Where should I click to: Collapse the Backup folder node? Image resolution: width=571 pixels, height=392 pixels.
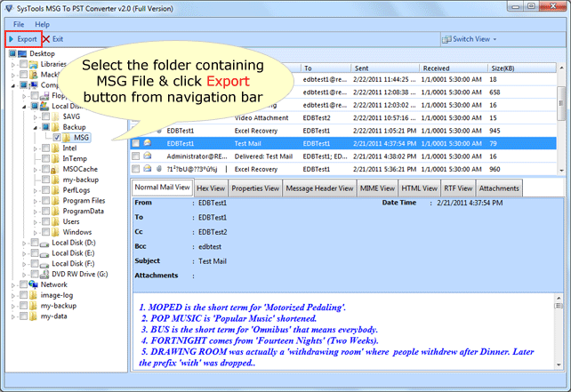pyautogui.click(x=36, y=127)
